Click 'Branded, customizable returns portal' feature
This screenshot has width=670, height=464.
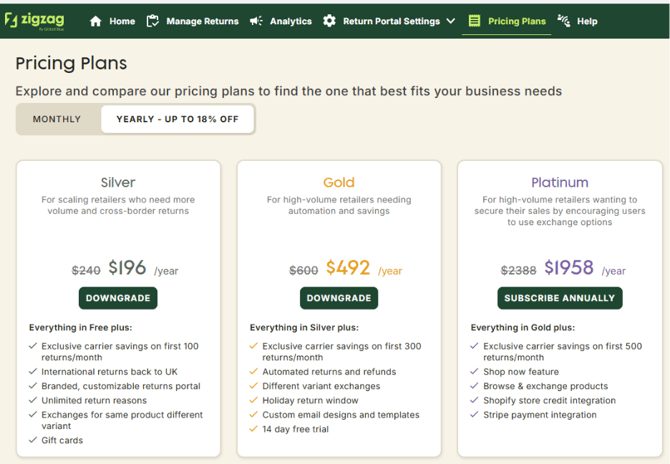[121, 386]
